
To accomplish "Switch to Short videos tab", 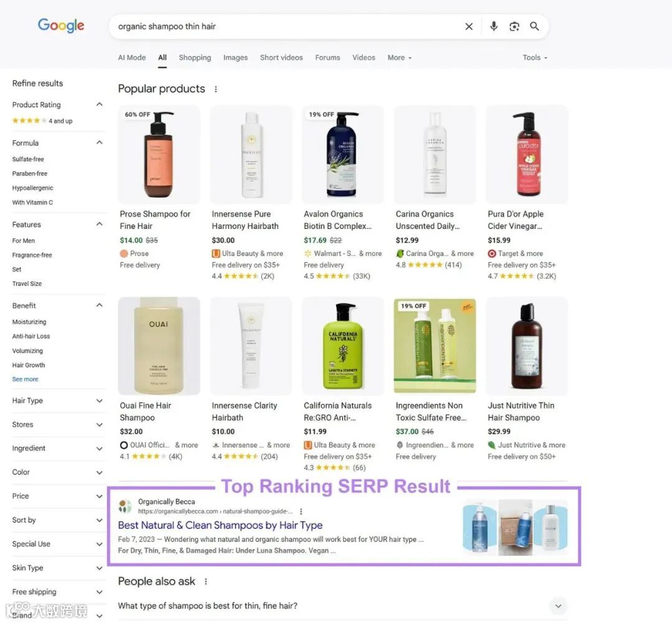I will [281, 58].
